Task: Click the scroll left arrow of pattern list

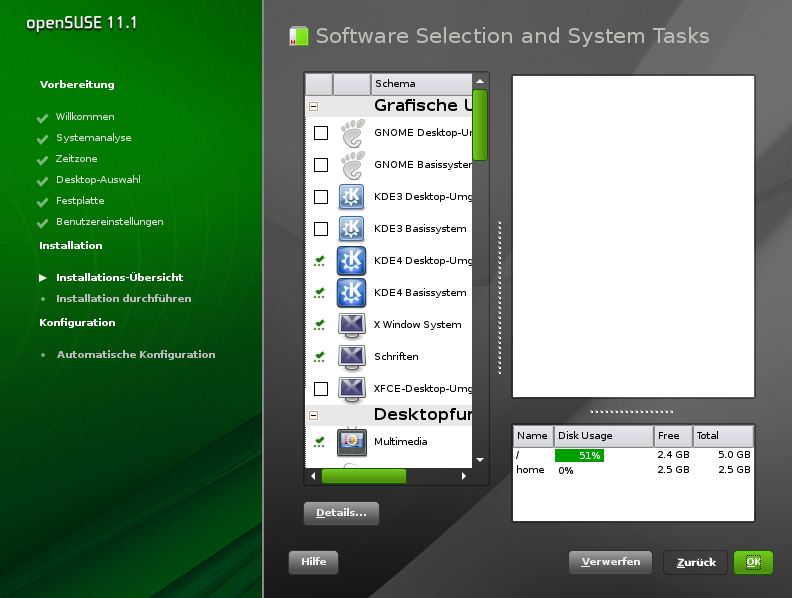Action: (313, 476)
